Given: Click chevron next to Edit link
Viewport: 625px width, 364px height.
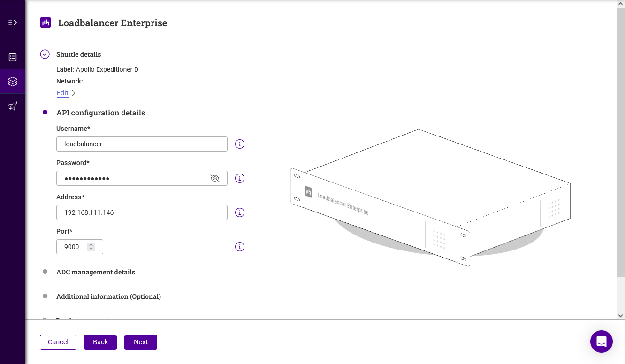Looking at the screenshot, I should point(74,93).
